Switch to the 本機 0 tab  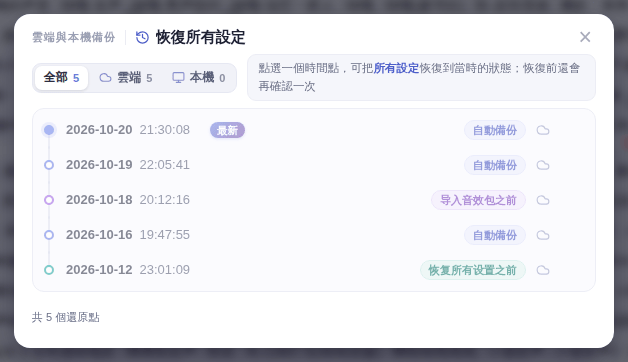click(199, 78)
